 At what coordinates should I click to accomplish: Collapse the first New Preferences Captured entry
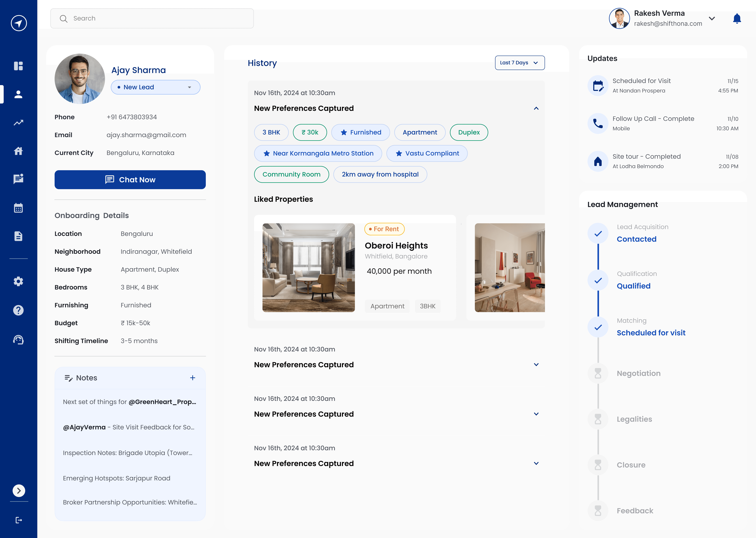pyautogui.click(x=536, y=108)
